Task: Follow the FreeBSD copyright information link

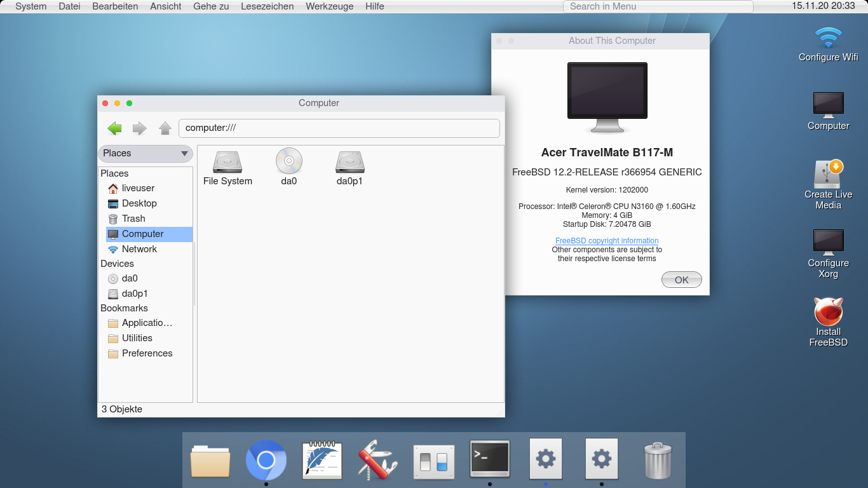Action: point(606,240)
